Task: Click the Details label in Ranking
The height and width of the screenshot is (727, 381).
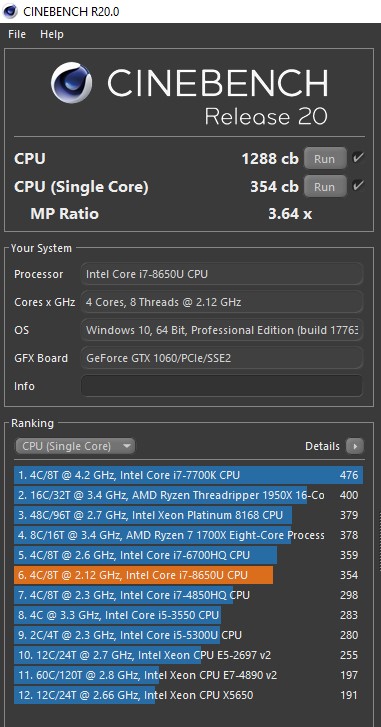Action: 322,446
